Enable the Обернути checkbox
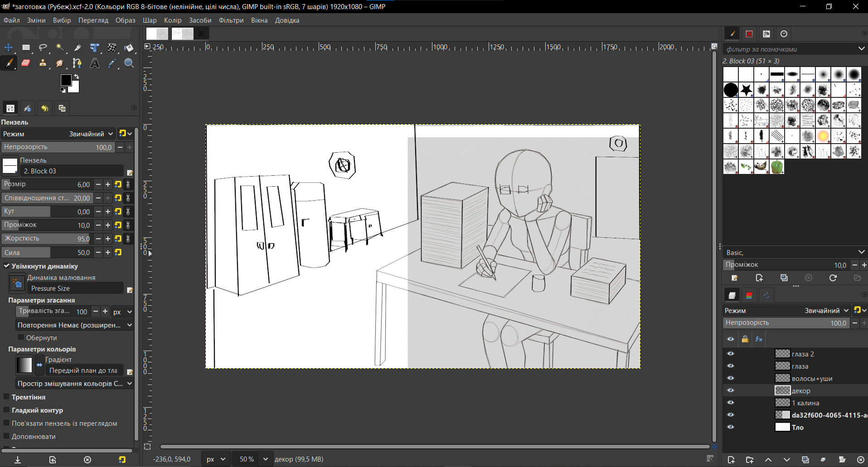868x467 pixels. click(20, 337)
